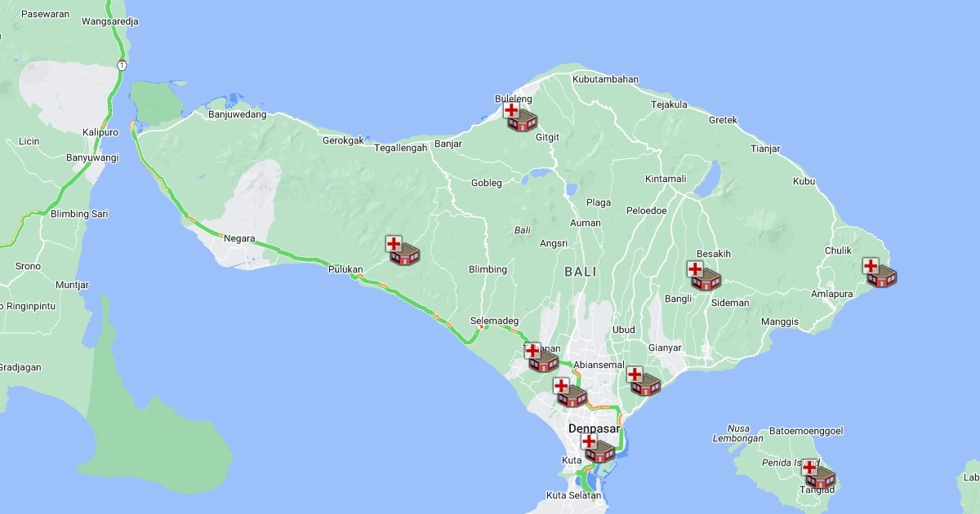980x514 pixels.
Task: Click the hospital marker northeast of Amlapura
Action: click(x=879, y=273)
